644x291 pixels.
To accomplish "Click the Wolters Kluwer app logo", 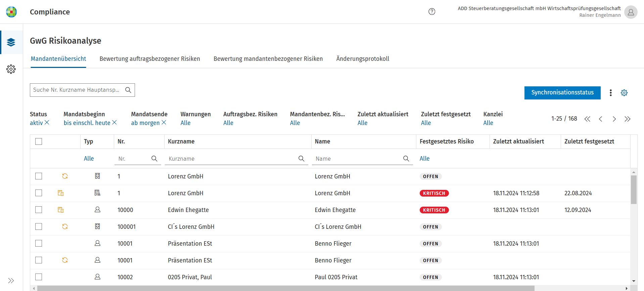I will [11, 12].
